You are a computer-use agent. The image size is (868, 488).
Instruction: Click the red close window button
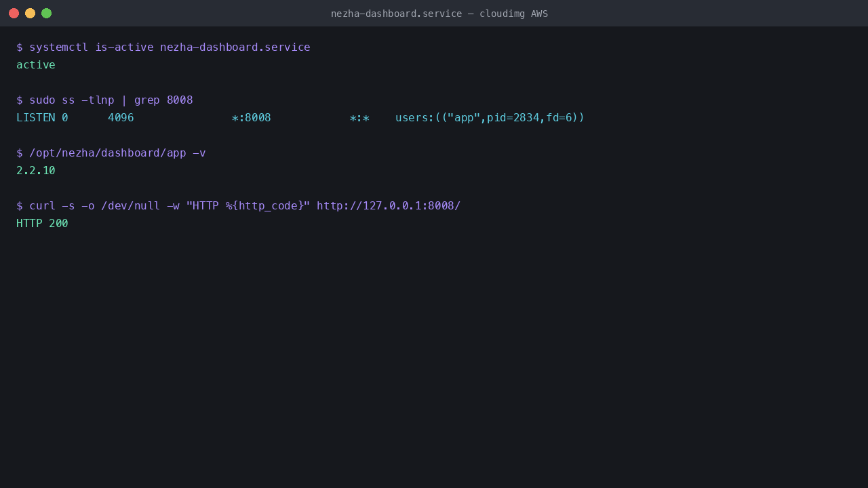click(x=14, y=13)
